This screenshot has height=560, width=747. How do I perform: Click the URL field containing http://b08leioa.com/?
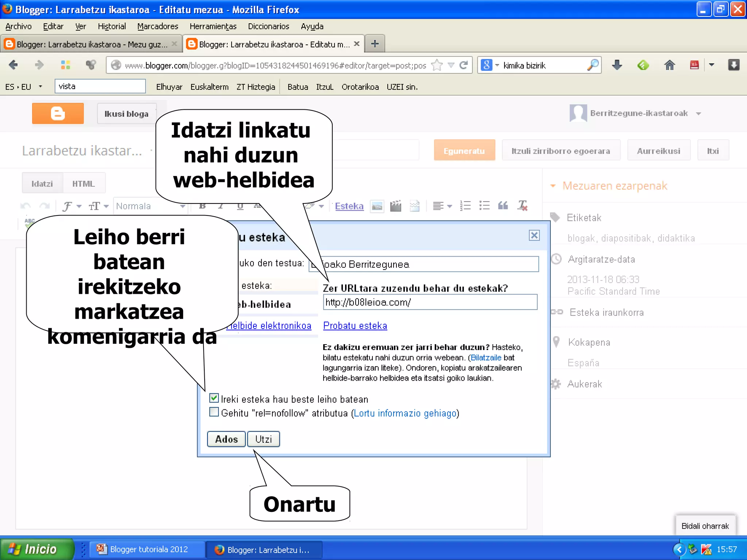click(x=430, y=302)
